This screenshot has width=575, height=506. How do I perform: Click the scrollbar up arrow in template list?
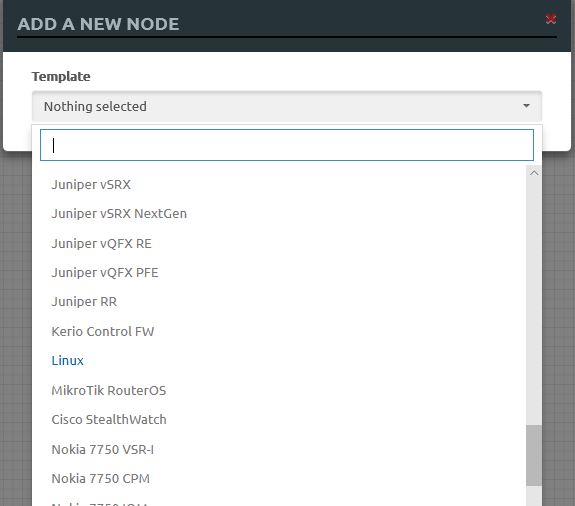(x=534, y=173)
